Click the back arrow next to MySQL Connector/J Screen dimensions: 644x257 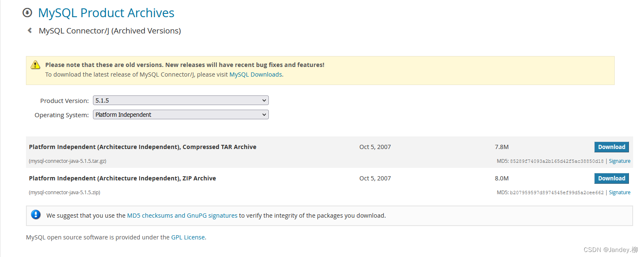pos(30,30)
